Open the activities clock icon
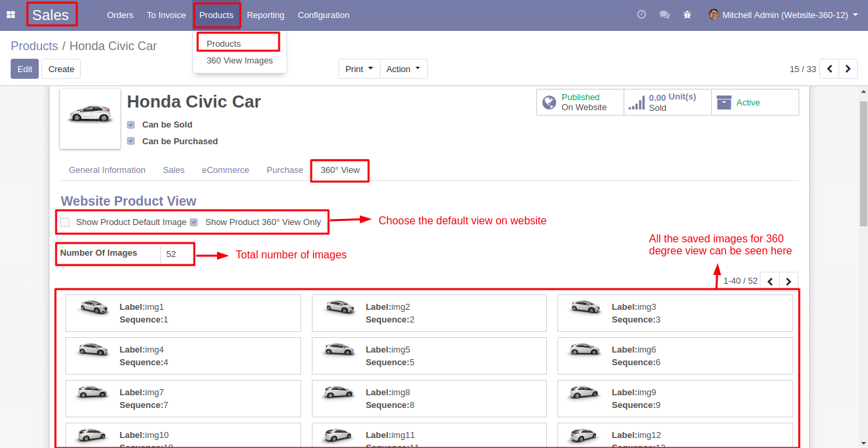 pos(642,15)
